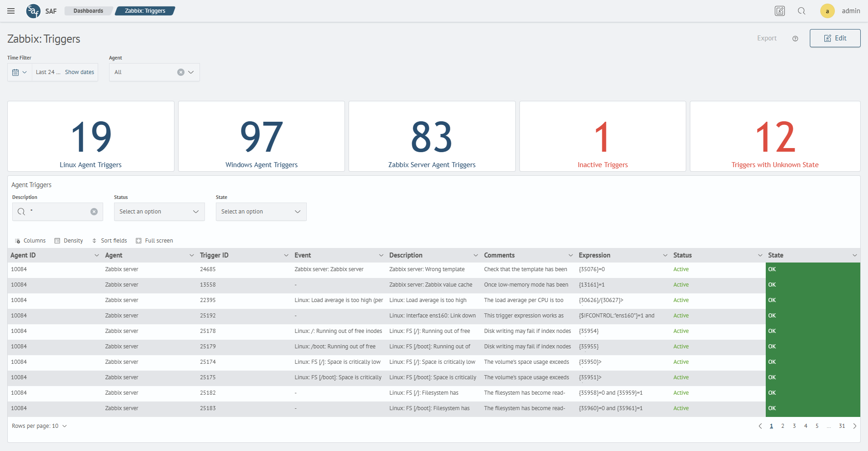Screen dimensions: 868x451
Task: Click the SAF logo icon
Action: (x=33, y=11)
